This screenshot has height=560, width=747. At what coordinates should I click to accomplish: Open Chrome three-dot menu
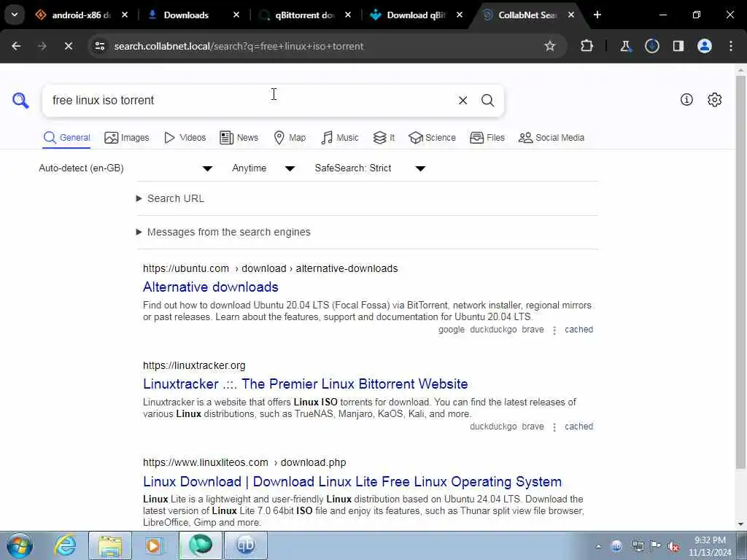[731, 46]
